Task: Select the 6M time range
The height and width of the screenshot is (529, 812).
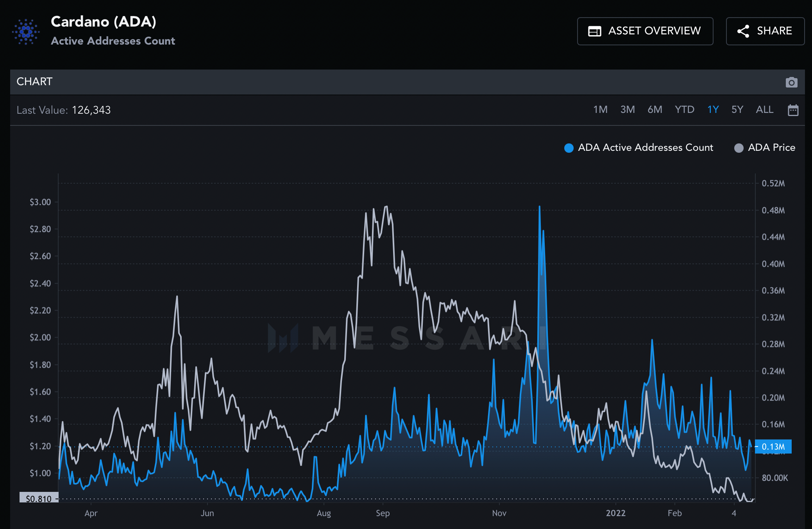Action: pyautogui.click(x=655, y=109)
